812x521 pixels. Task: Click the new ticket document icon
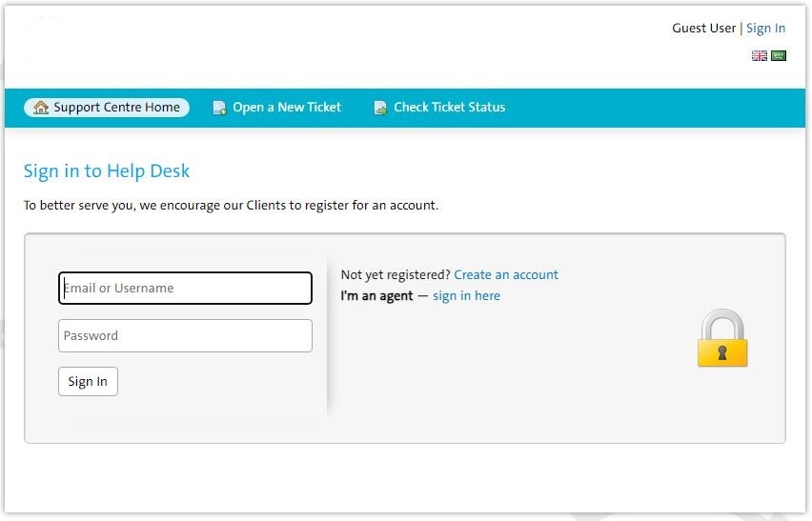click(x=219, y=108)
